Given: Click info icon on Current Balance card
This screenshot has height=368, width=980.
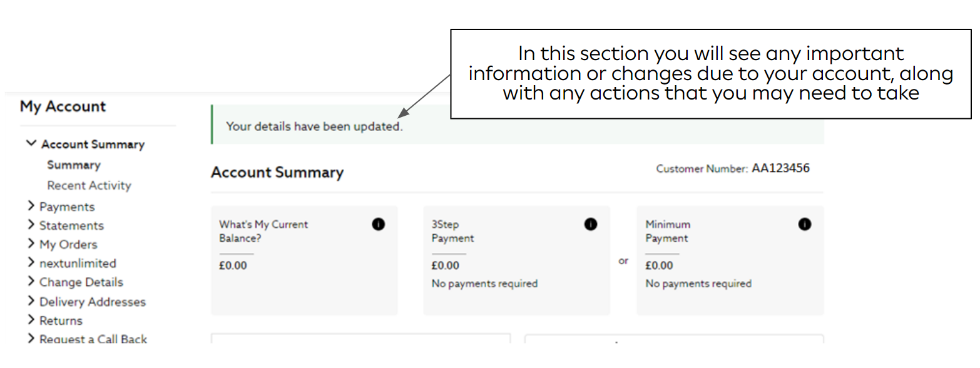Looking at the screenshot, I should click(378, 224).
